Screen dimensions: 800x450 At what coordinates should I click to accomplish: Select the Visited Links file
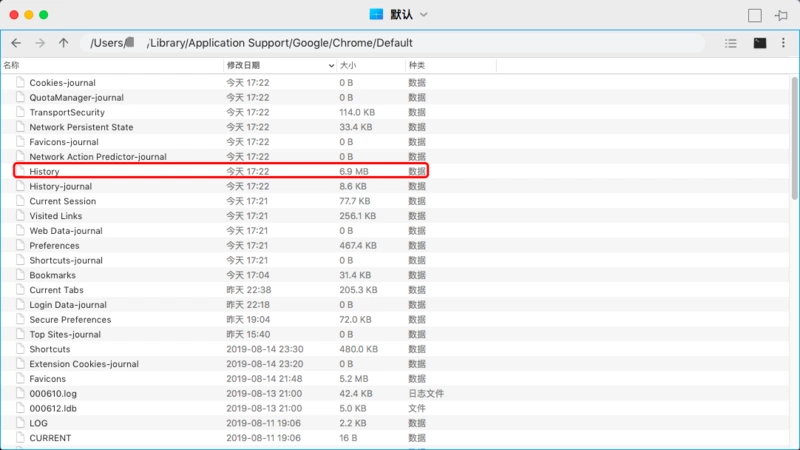tap(56, 216)
